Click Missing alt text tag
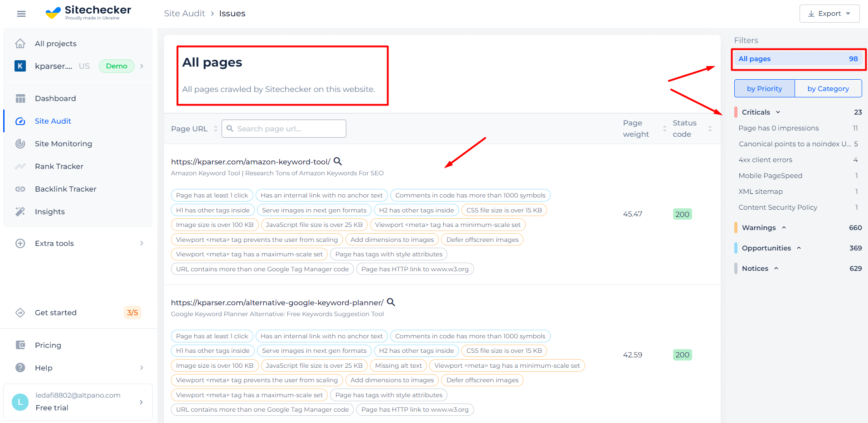868x423 pixels. (x=398, y=365)
